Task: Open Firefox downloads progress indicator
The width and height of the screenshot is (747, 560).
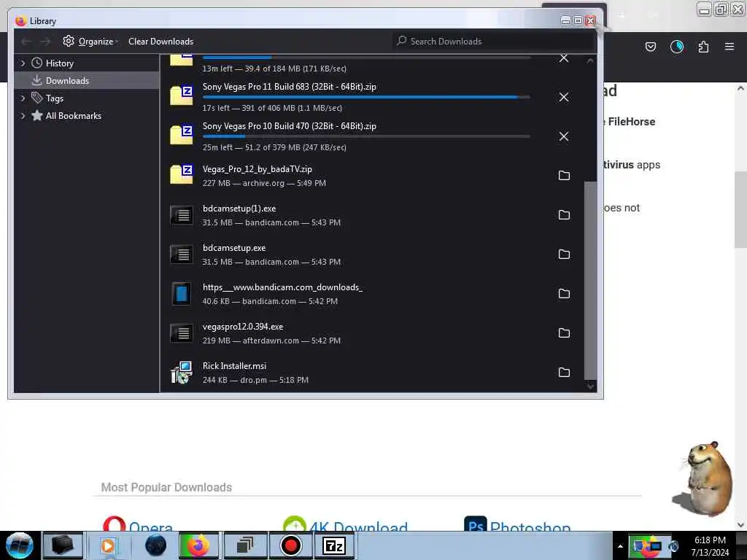Action: coord(677,47)
